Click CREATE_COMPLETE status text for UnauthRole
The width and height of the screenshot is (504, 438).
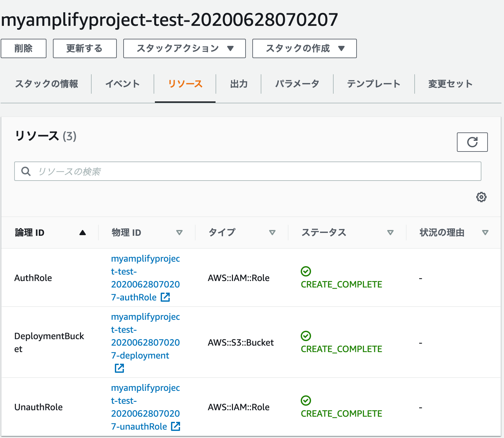tap(341, 413)
